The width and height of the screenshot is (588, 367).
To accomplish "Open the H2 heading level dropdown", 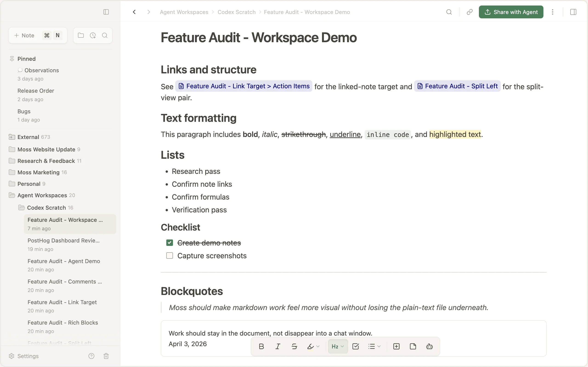I will 338,346.
